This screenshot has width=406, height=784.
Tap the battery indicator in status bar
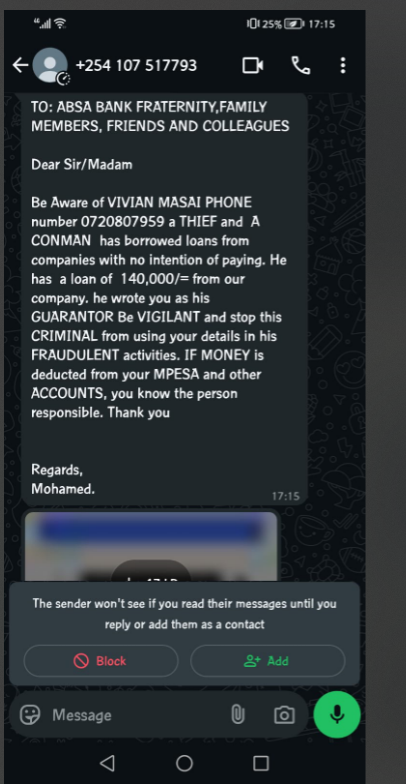(294, 24)
